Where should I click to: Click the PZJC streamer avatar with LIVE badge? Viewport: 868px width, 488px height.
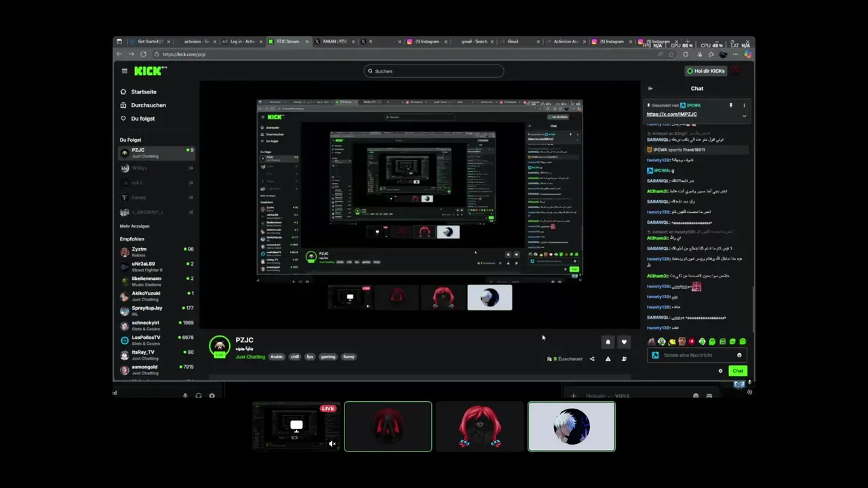coord(219,346)
